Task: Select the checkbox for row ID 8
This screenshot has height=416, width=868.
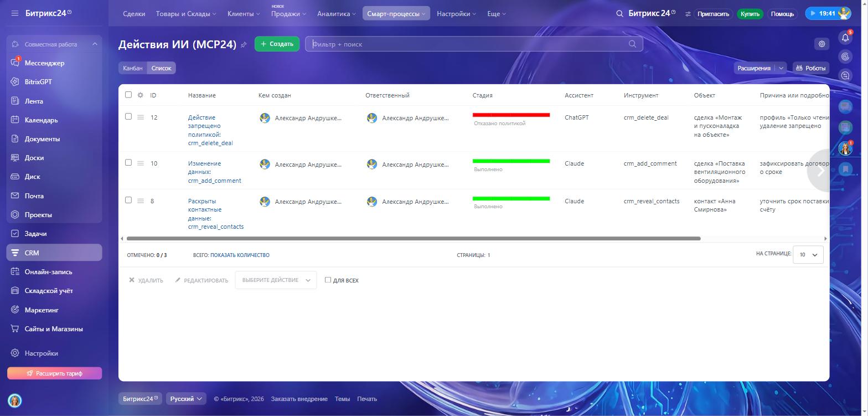Action: 128,200
